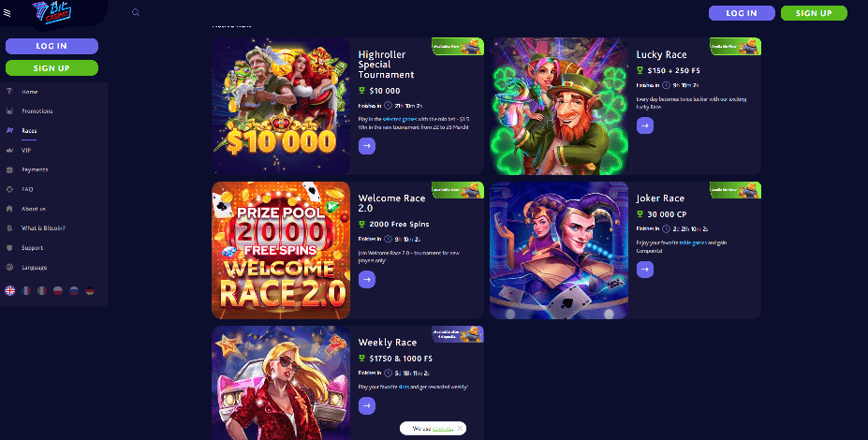This screenshot has height=440, width=868.
Task: Open the hamburger menu icon
Action: click(7, 13)
